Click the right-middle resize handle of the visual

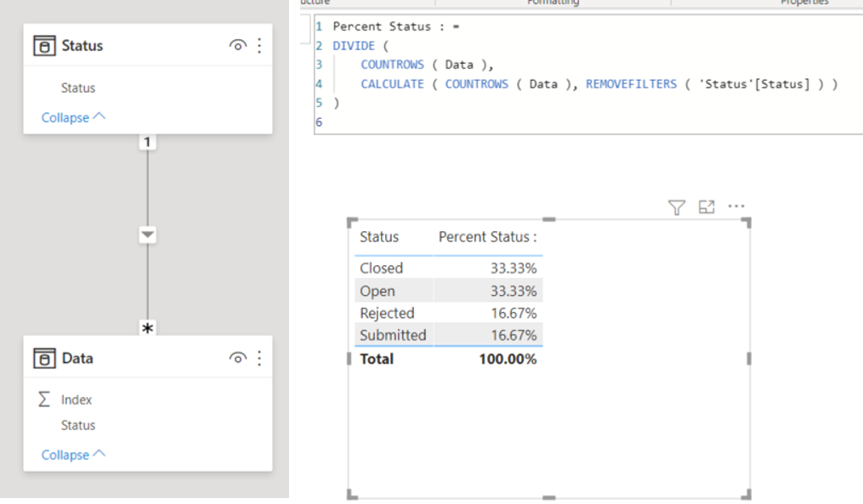[x=748, y=359]
